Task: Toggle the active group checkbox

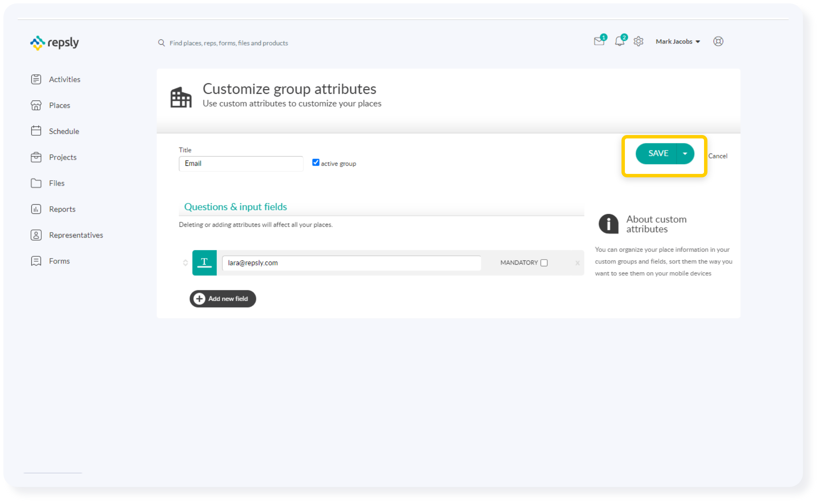Action: click(316, 163)
